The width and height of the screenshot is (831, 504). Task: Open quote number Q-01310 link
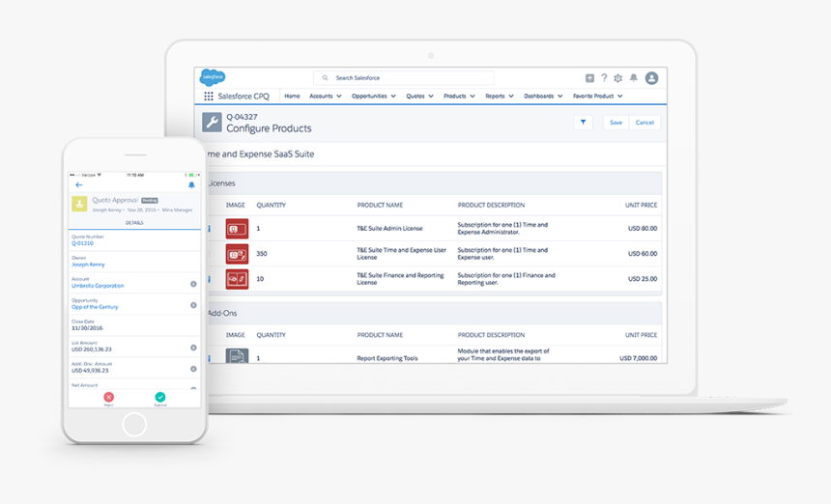[83, 243]
